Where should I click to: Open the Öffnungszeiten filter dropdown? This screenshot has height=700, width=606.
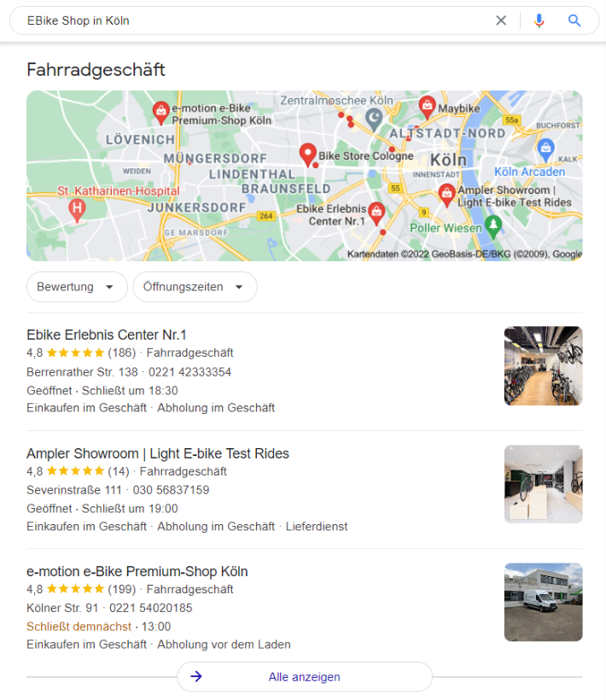point(195,287)
